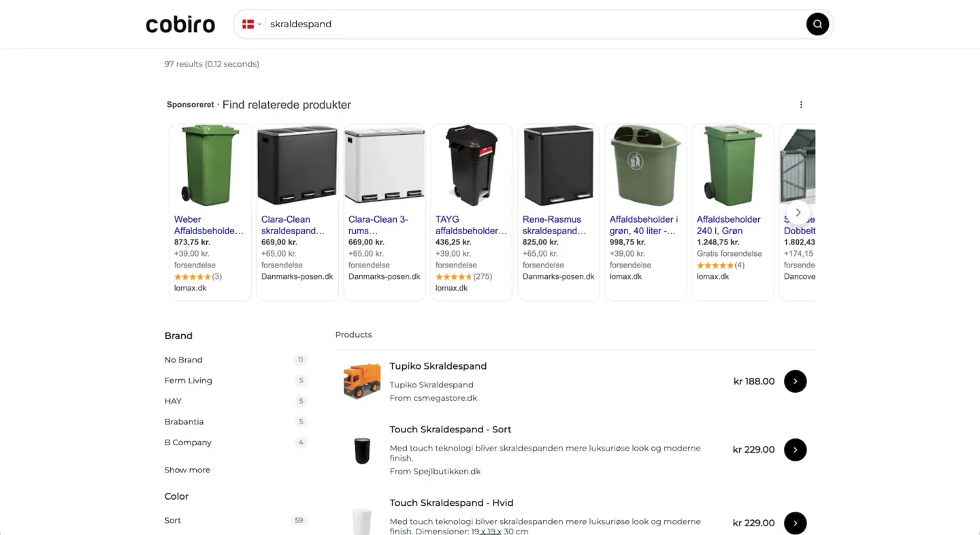This screenshot has width=980, height=535.
Task: Open the arrow button for Tupiko Skraldespand
Action: 795,381
